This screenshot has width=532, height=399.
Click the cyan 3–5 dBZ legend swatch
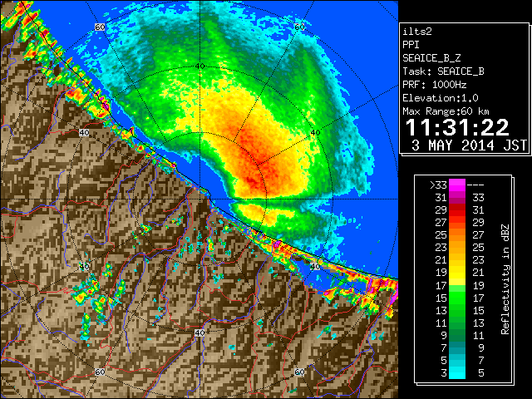(x=457, y=372)
